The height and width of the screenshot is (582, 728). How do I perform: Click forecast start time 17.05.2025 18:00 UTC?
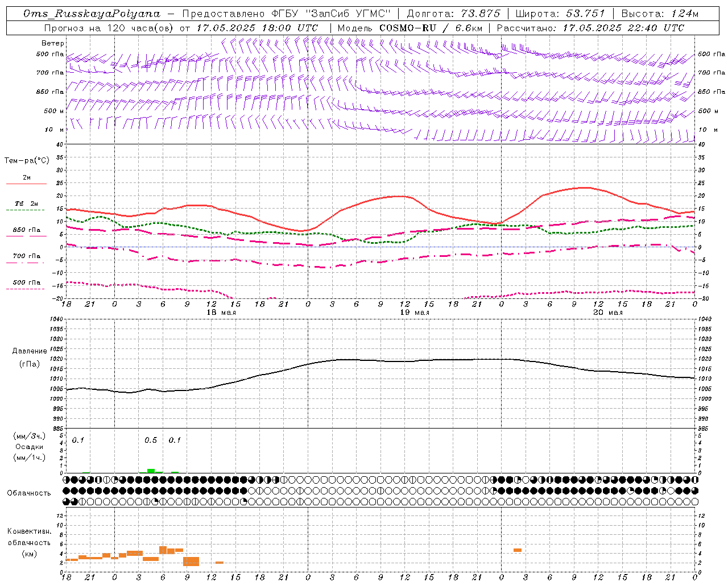[258, 28]
